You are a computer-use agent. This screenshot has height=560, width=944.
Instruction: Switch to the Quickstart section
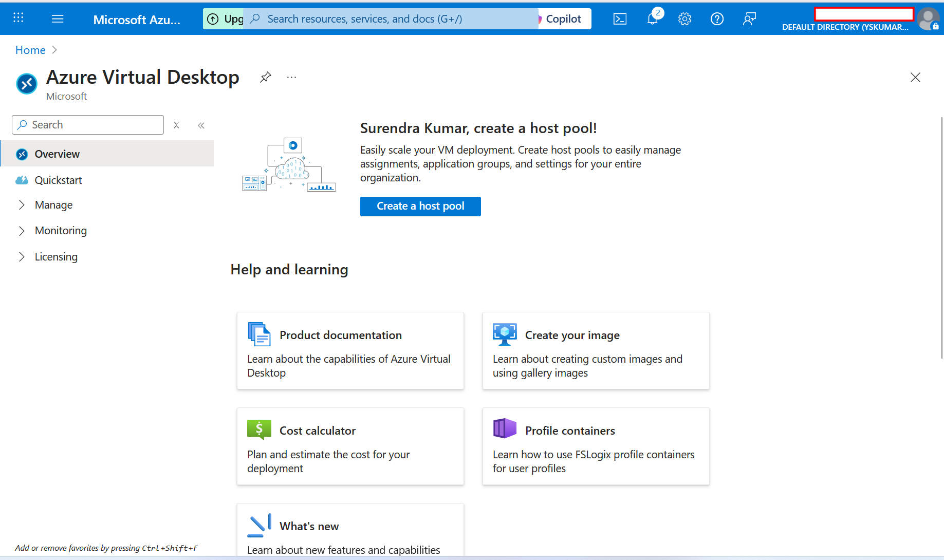[x=58, y=180]
